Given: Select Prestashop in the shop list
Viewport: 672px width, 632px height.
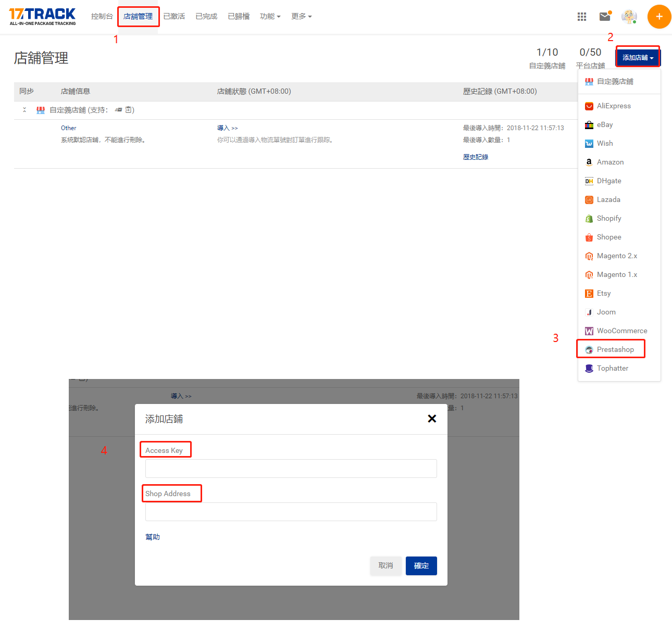Looking at the screenshot, I should 619,350.
